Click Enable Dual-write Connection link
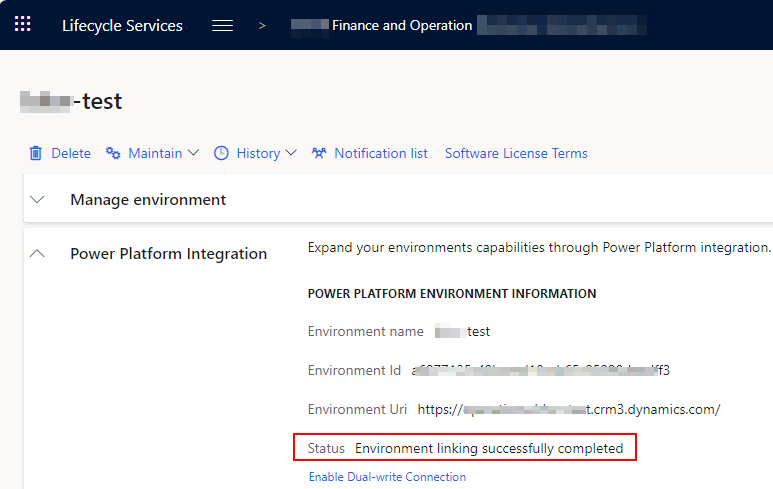 pyautogui.click(x=387, y=477)
